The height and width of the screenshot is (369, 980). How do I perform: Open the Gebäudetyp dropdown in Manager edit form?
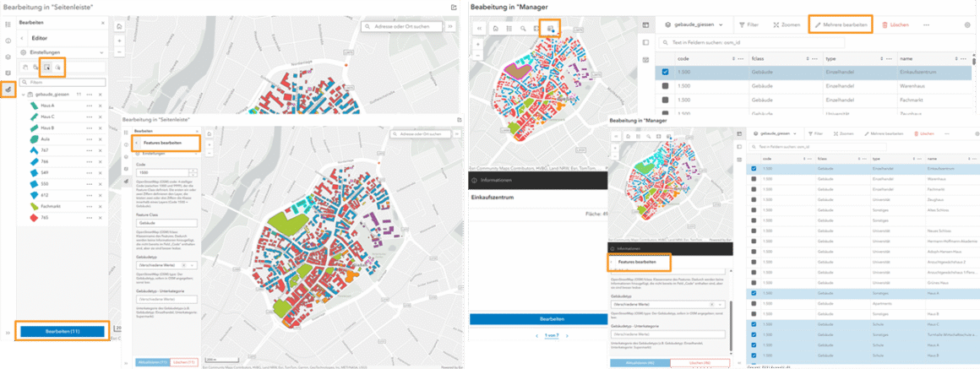click(721, 304)
